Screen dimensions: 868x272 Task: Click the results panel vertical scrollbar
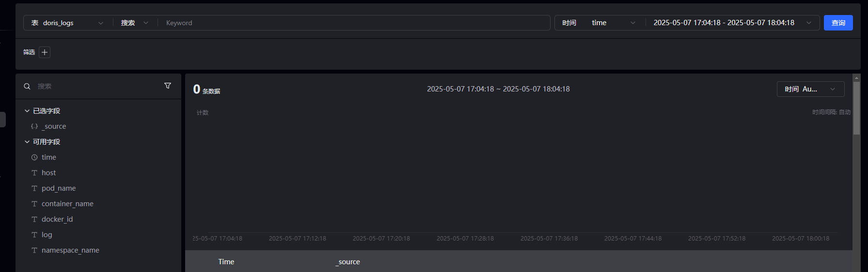pos(856,107)
